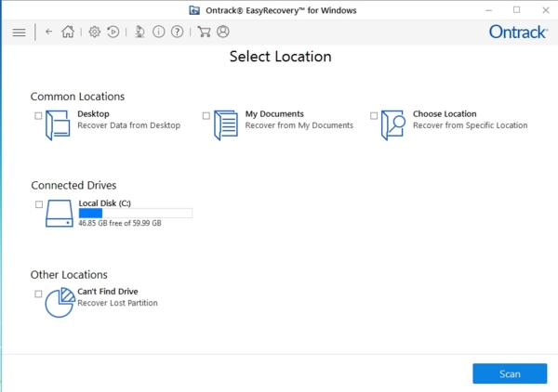Viewport: 558px width, 392px height.
Task: Click the Local Disk (C:) usage bar
Action: pos(135,214)
